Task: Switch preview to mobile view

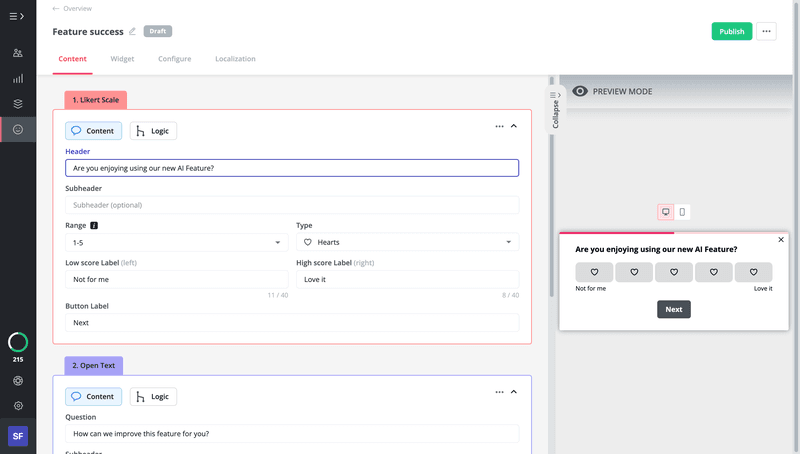Action: tap(682, 212)
